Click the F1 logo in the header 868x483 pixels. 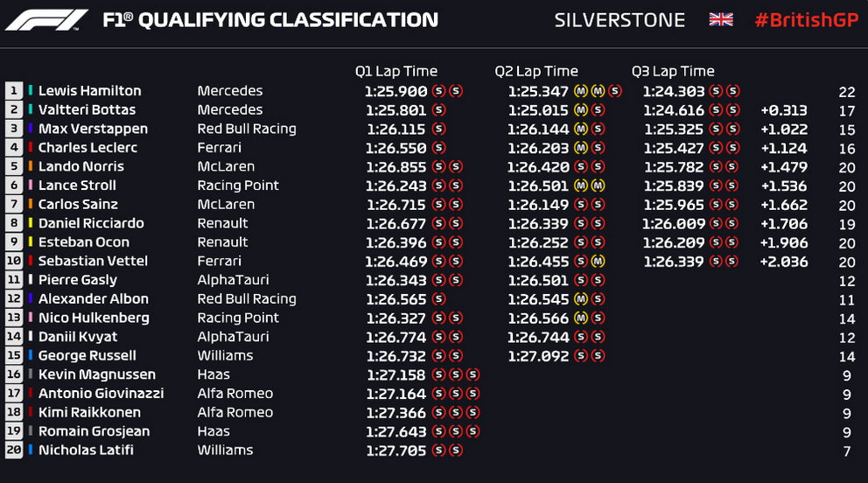(46, 19)
